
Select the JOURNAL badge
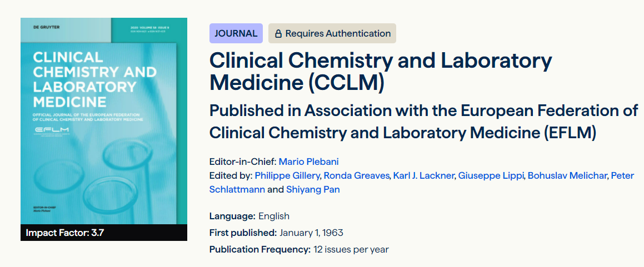point(236,33)
